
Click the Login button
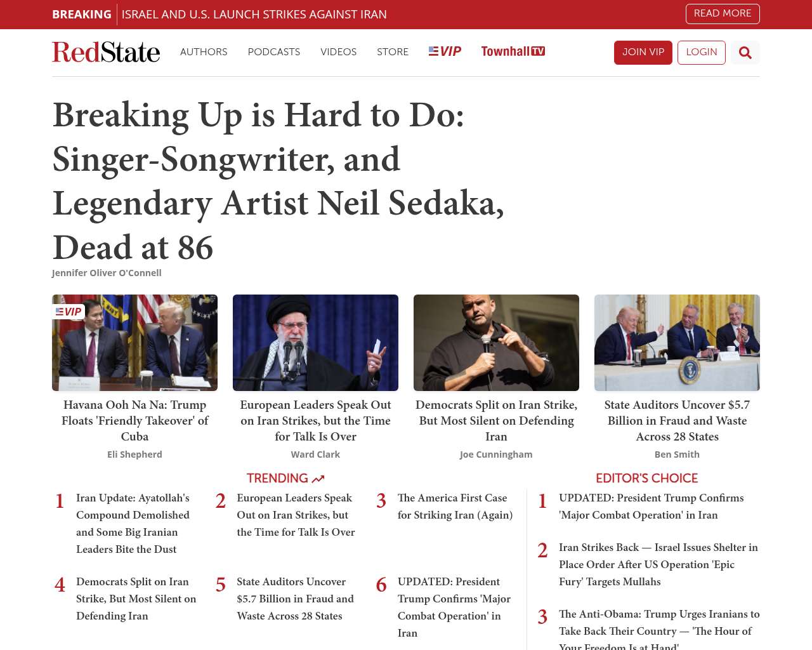tap(702, 53)
